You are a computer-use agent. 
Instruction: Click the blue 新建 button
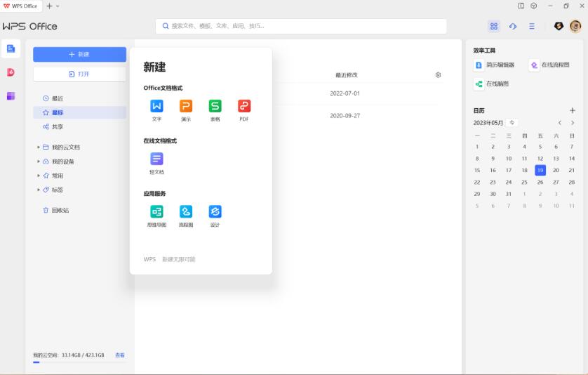coord(79,54)
